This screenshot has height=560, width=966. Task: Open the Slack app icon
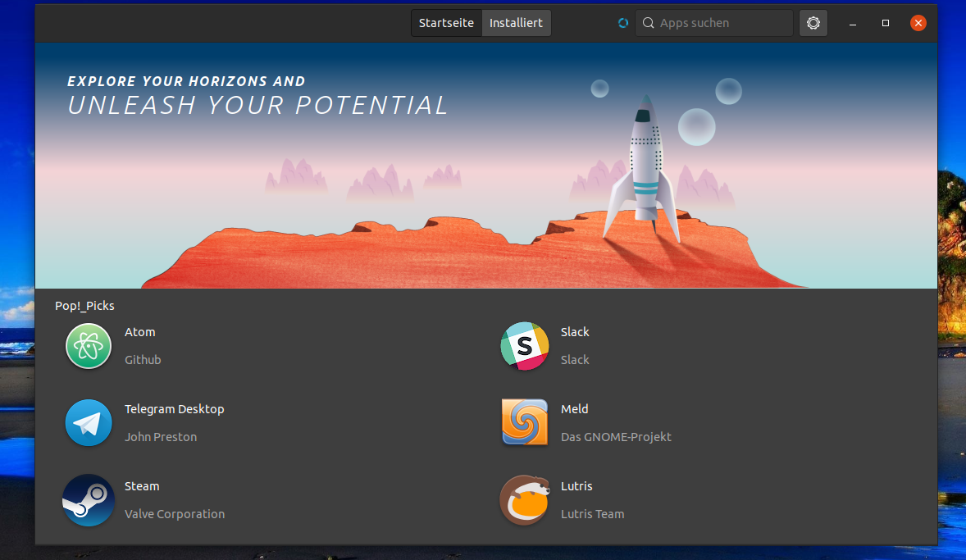pos(524,346)
